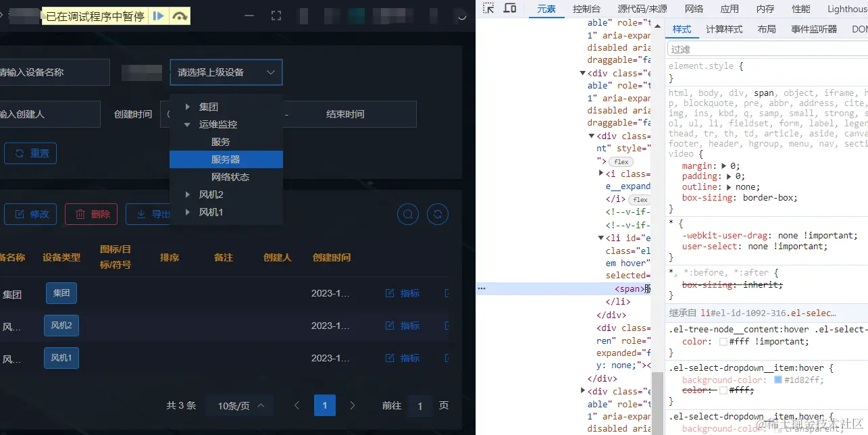Click the struck-through #fff color swatch
This screenshot has height=435, width=868.
pyautogui.click(x=723, y=390)
